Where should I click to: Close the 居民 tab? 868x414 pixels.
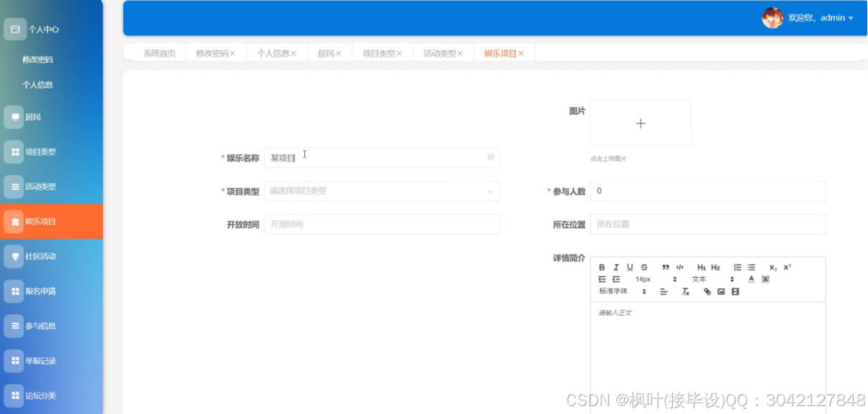tap(338, 53)
